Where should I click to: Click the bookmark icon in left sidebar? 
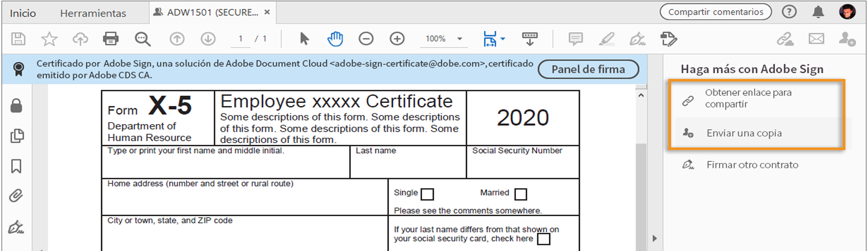click(16, 166)
